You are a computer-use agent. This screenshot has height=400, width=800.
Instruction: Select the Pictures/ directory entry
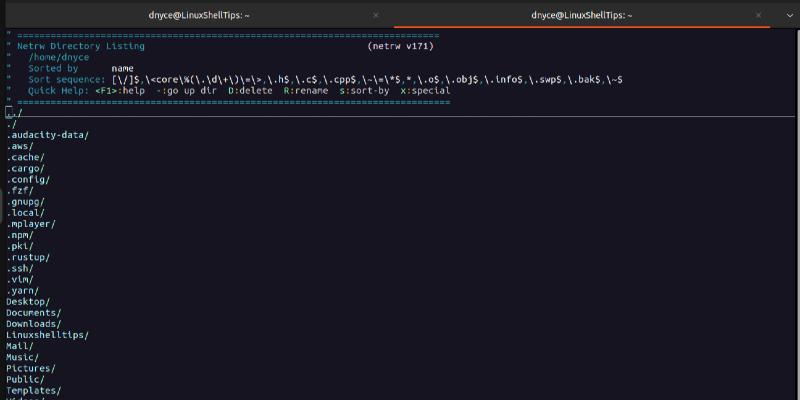point(30,368)
